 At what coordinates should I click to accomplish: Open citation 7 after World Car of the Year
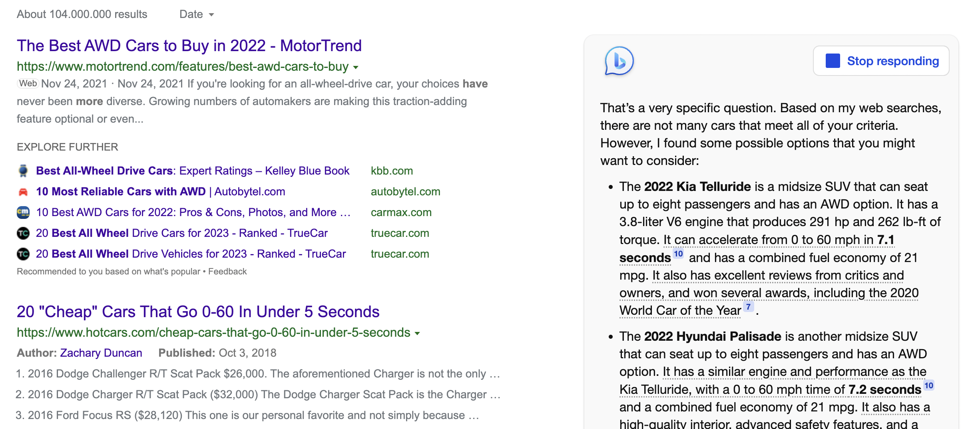pos(748,307)
